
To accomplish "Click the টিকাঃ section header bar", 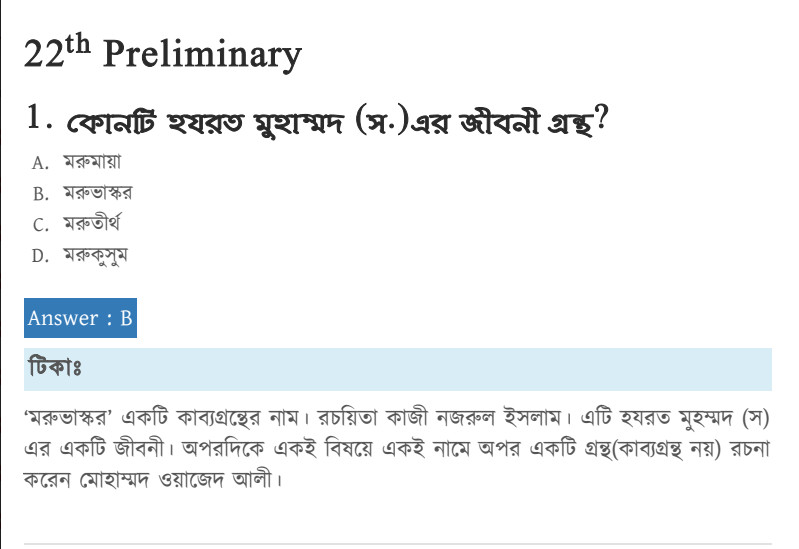I will click(398, 369).
